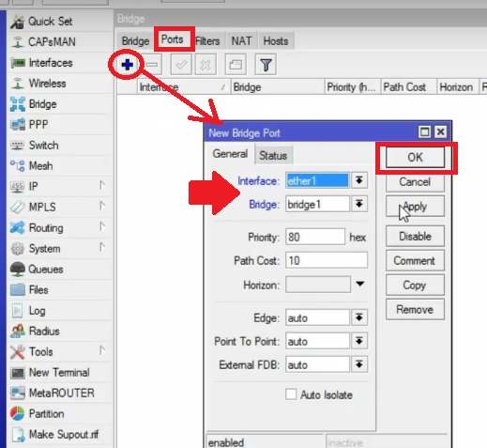Click the Comment button in dialog
Screen dimensions: 487x448
[x=415, y=261]
